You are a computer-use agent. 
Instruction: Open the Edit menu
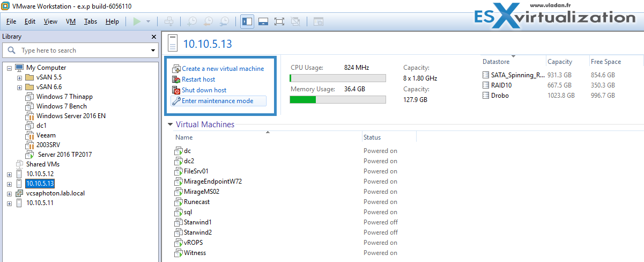point(30,21)
